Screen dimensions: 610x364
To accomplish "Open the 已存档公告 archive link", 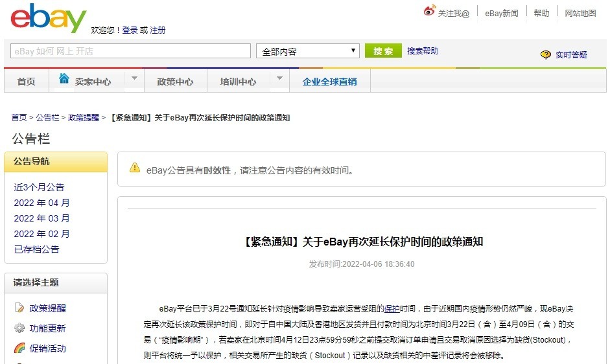I will pos(36,249).
